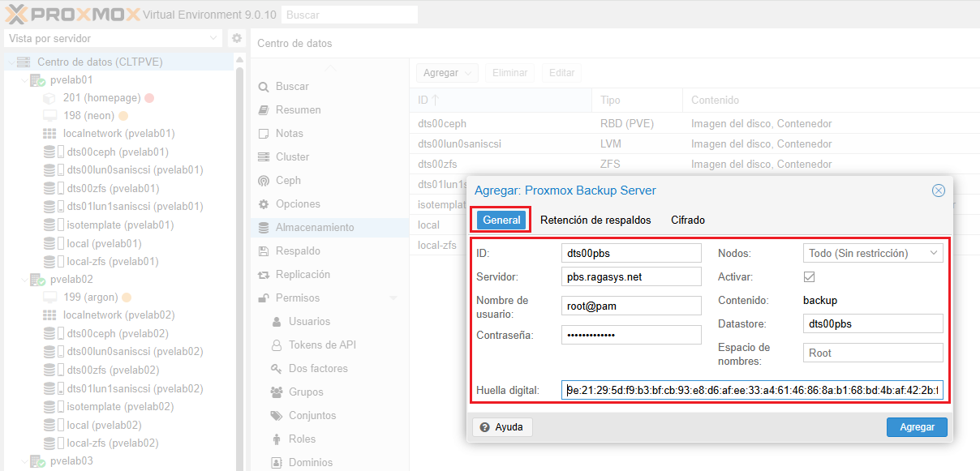Collapse the Centro de datos tree root

coord(10,62)
